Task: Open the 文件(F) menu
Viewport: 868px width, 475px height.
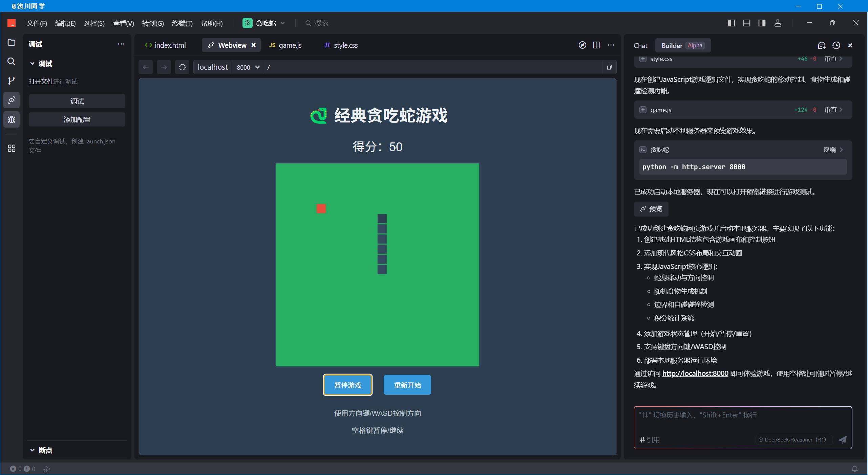Action: click(37, 23)
